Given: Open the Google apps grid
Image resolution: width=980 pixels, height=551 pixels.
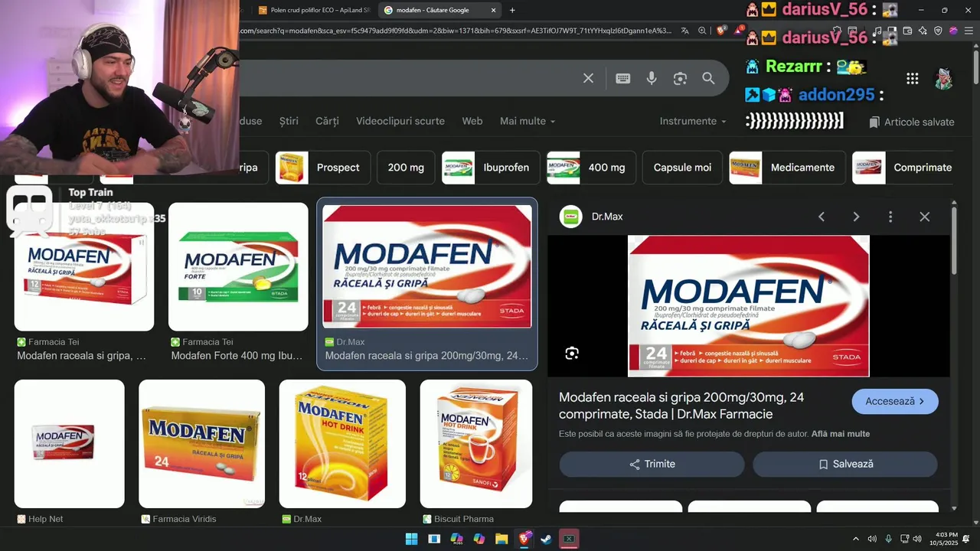Looking at the screenshot, I should [x=912, y=78].
